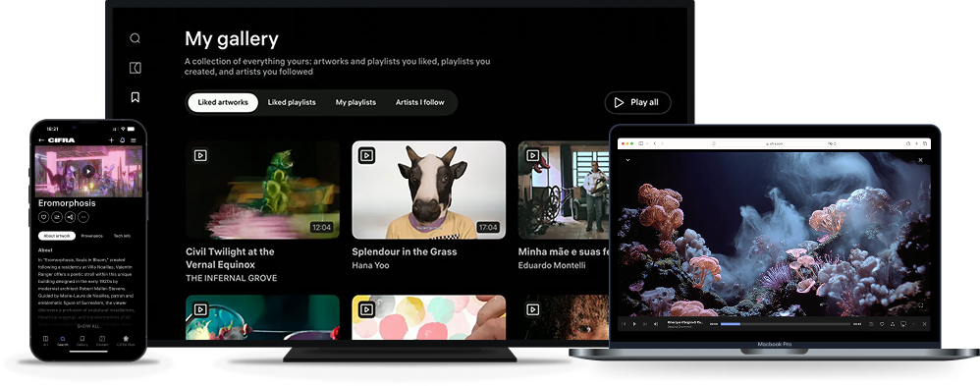Click the Play all button

point(637,102)
